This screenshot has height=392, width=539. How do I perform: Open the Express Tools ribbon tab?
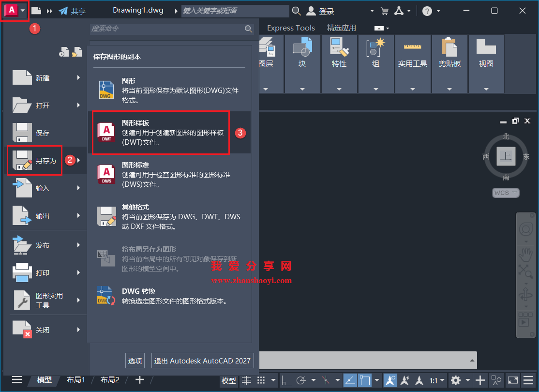coord(291,28)
